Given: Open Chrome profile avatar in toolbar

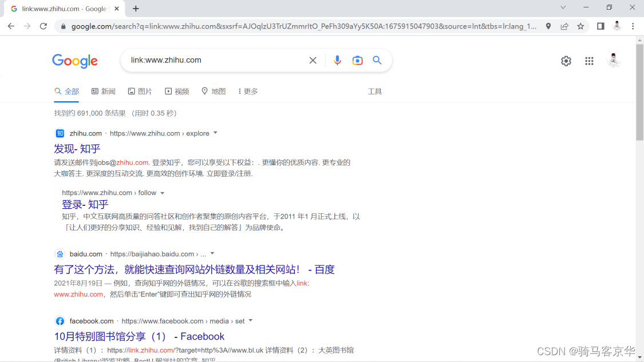Looking at the screenshot, I should click(617, 26).
